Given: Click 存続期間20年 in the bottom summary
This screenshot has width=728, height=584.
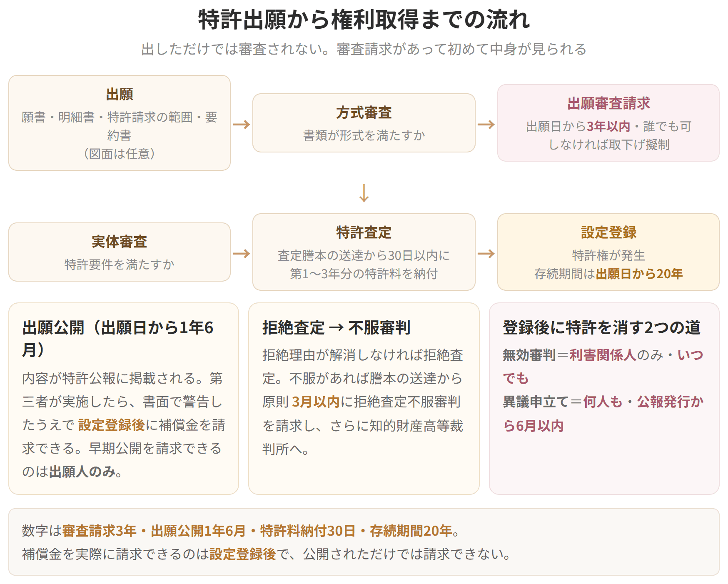Looking at the screenshot, I should pyautogui.click(x=411, y=531).
